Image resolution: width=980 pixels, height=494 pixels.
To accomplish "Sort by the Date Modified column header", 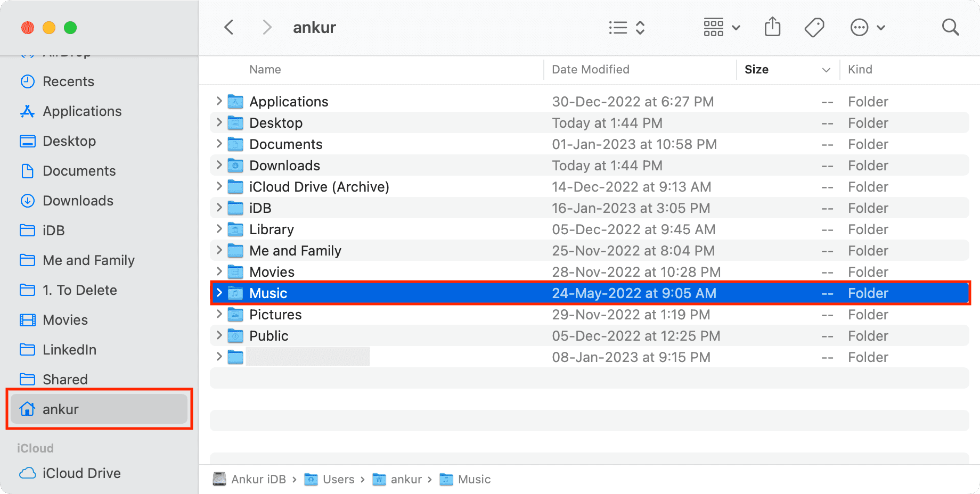I will point(591,70).
